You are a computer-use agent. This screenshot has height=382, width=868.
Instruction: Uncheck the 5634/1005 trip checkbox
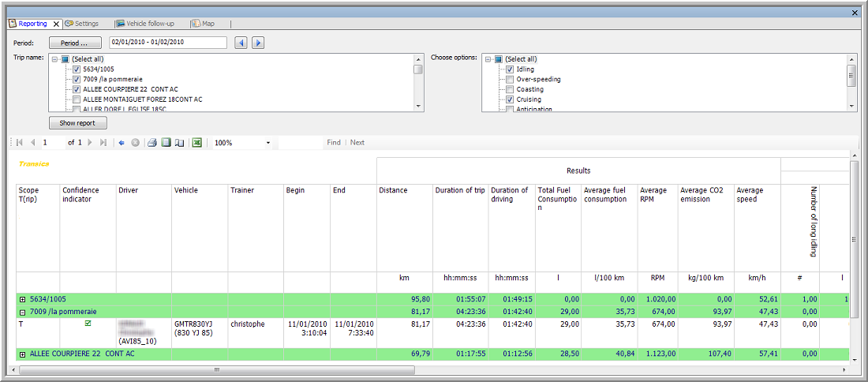click(x=77, y=69)
